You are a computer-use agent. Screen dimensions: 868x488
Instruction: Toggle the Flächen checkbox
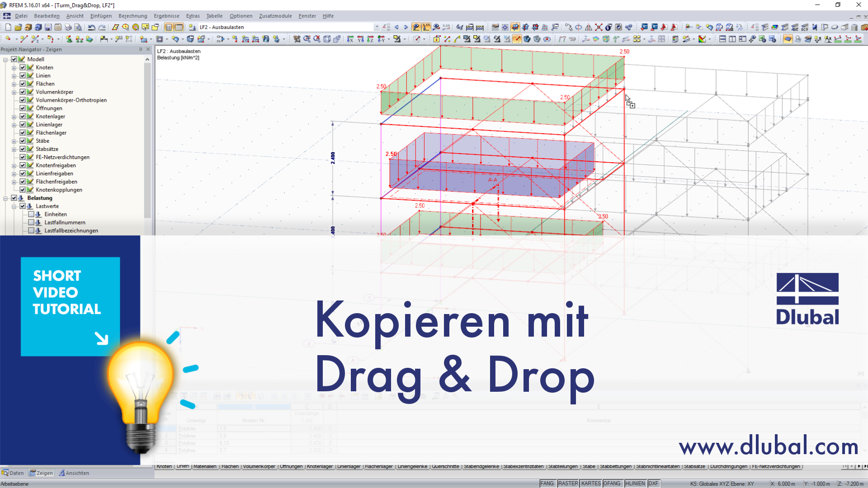click(x=23, y=84)
